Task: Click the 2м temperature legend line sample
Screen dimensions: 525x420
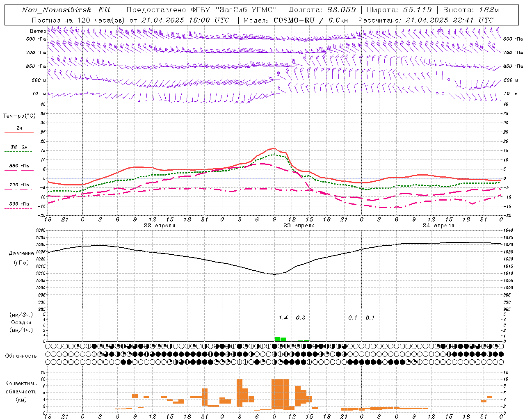Action: coord(19,133)
